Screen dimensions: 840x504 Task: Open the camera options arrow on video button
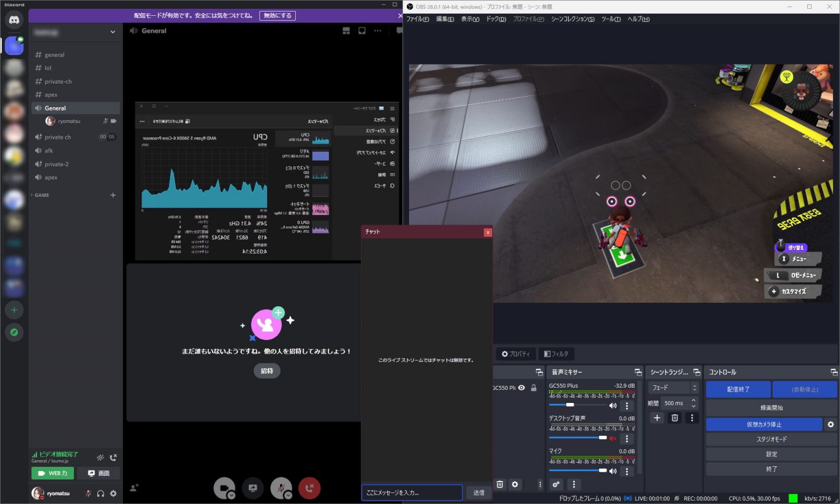point(231,495)
